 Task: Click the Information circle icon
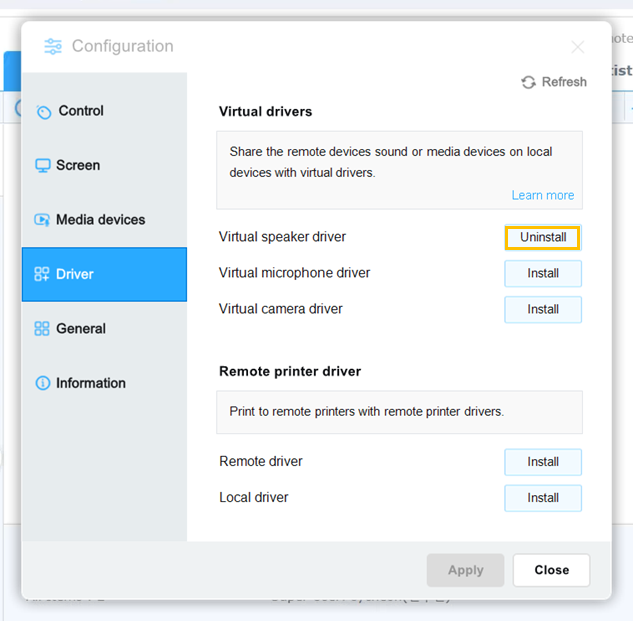pos(42,383)
